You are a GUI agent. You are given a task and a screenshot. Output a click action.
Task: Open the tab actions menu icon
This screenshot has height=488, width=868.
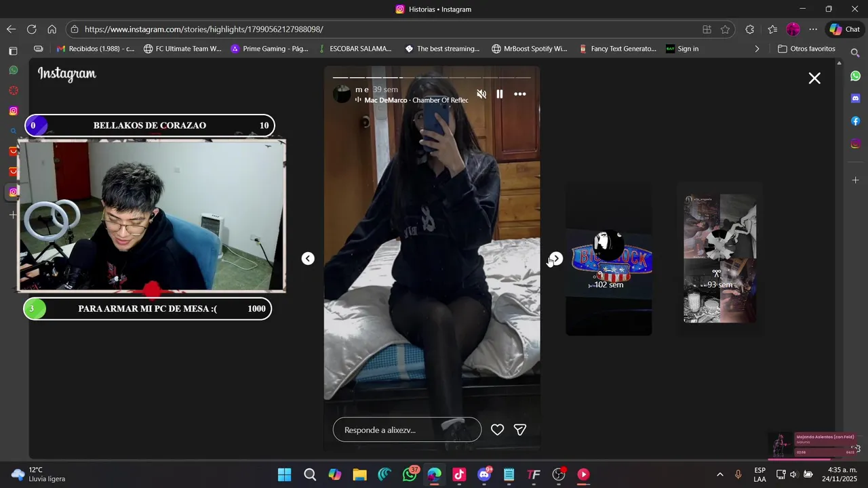(x=12, y=51)
